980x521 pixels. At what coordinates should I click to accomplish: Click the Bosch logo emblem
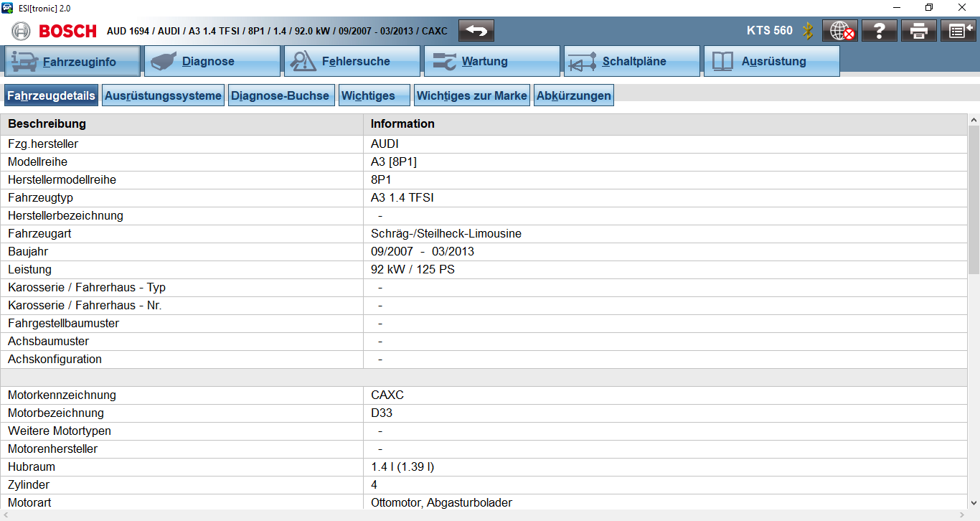point(22,31)
